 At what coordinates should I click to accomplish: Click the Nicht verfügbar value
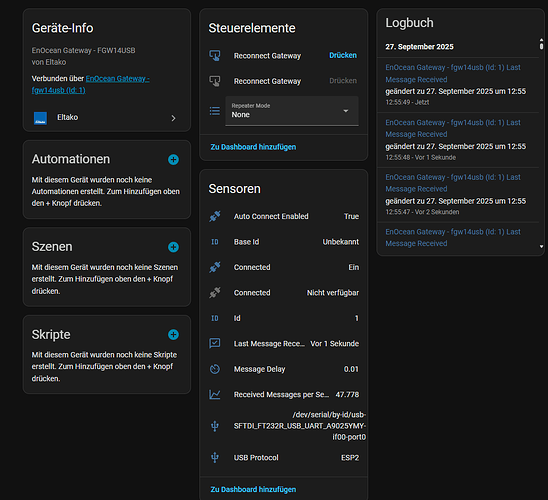click(333, 293)
